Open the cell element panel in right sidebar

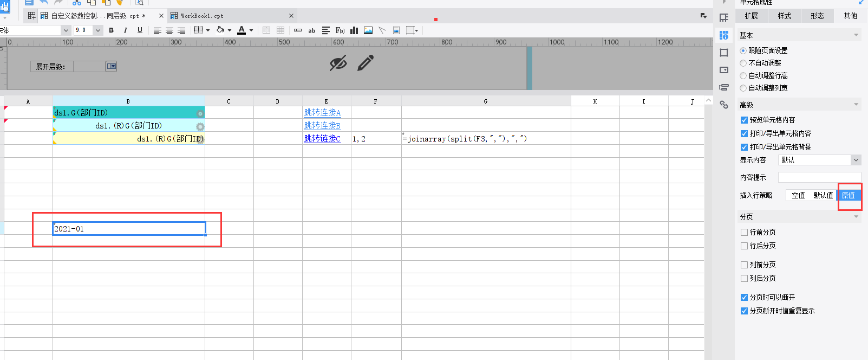click(724, 18)
